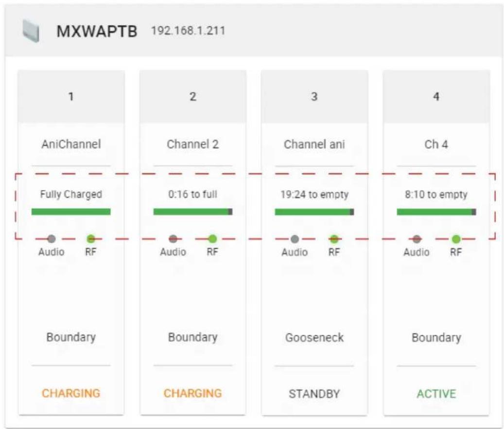Click channel 3 RF indicator dot

[334, 239]
